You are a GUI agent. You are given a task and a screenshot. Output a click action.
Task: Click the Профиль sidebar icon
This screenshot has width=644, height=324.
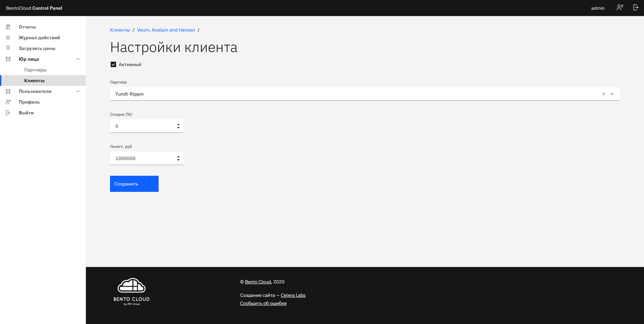8,102
